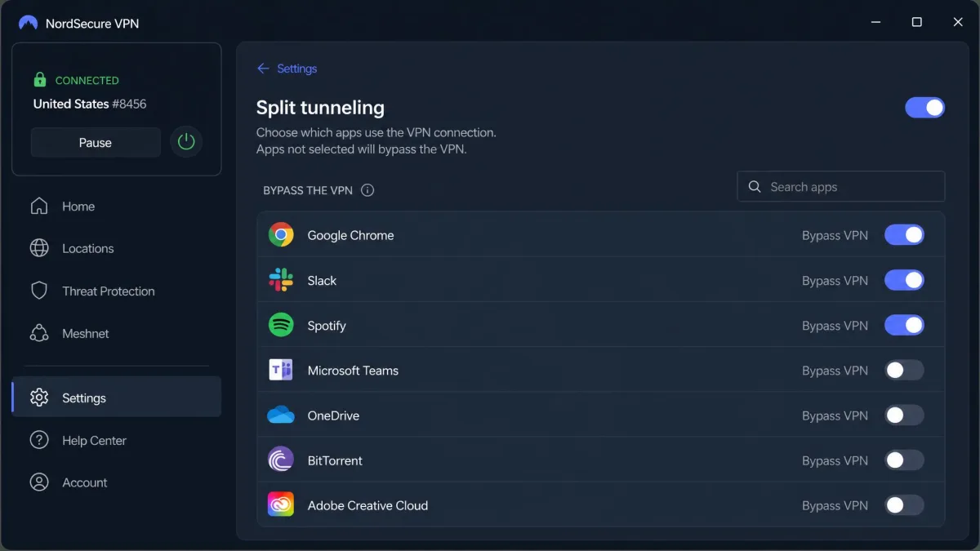Enable VPN bypass for BitTorrent
Screen dimensions: 980x551
tap(904, 460)
